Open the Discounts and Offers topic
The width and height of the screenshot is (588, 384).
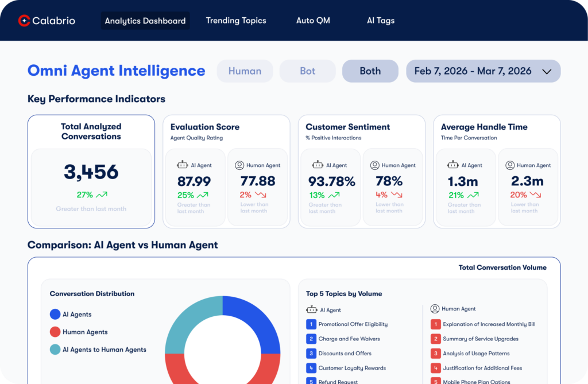[345, 353]
